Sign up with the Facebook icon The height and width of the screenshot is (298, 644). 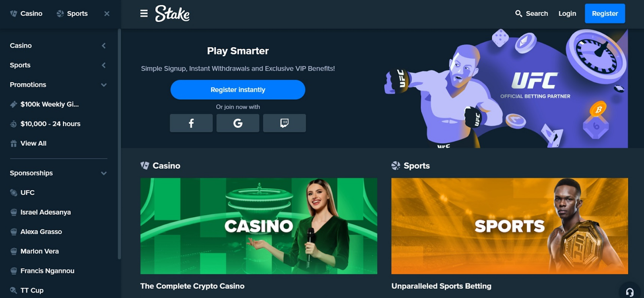[x=191, y=123]
